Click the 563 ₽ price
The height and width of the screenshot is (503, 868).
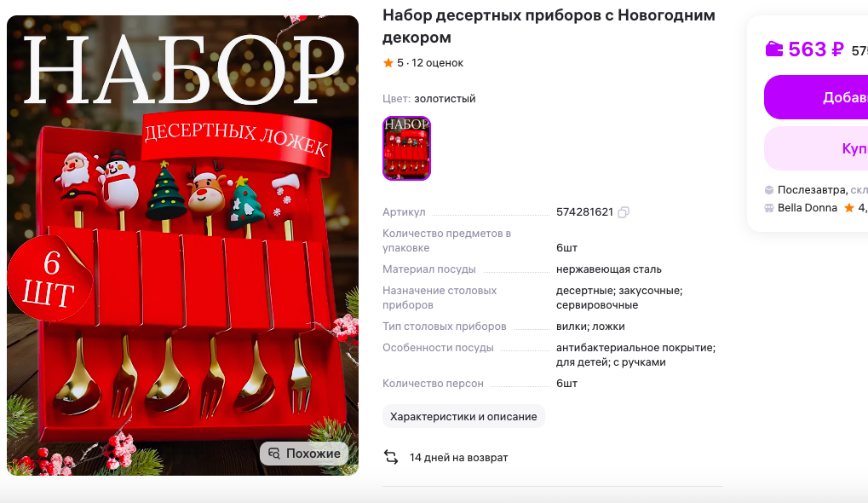[815, 49]
